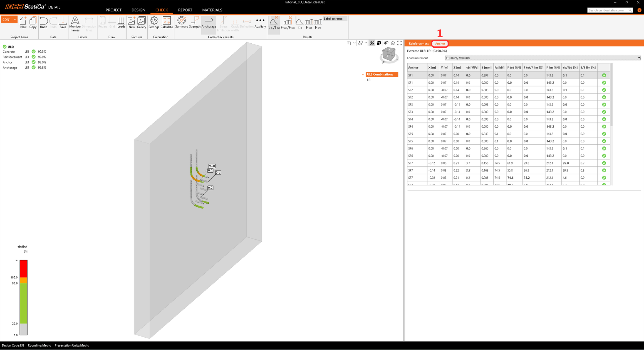Screen dimensions: 644x350
Task: Toggle the wireframe transparent view mode
Action: coord(372,43)
